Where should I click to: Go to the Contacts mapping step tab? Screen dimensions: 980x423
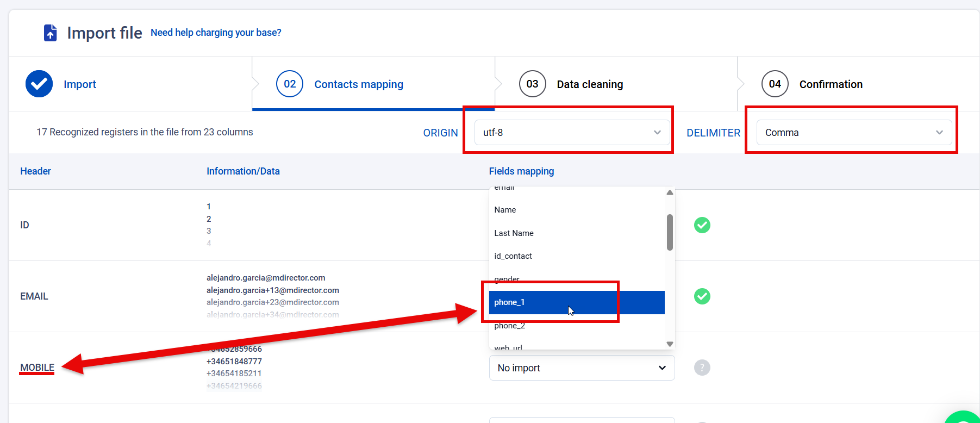point(359,84)
